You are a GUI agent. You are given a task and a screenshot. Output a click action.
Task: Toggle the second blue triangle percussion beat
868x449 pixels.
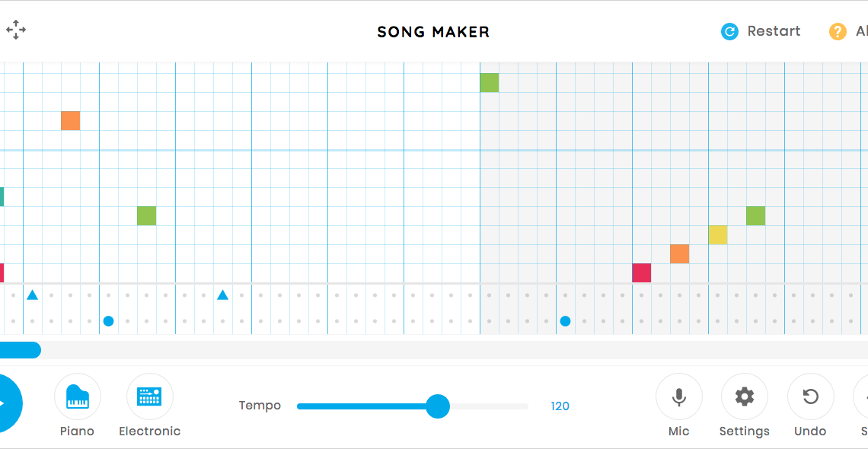(x=222, y=295)
